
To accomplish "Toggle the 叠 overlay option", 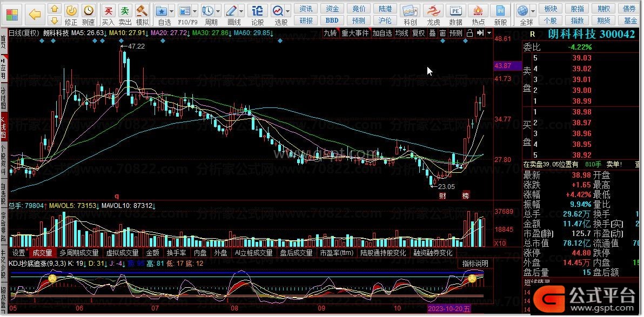I will pyautogui.click(x=432, y=33).
